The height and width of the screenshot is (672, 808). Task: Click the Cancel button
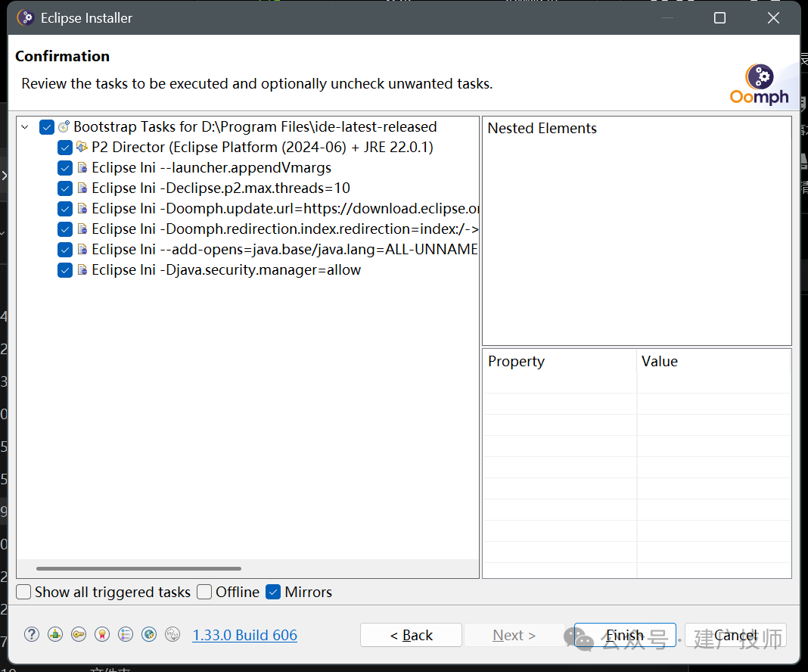point(735,635)
